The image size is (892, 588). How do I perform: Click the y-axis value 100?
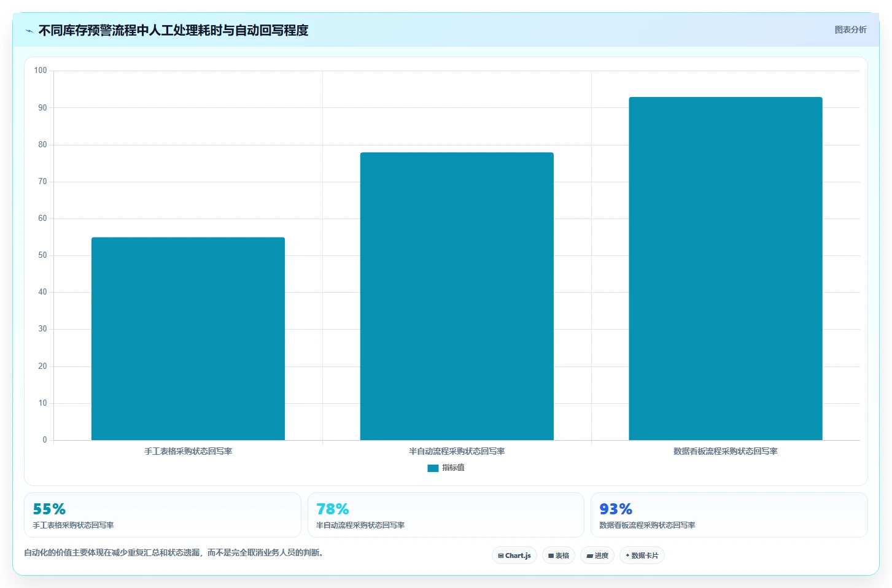(x=41, y=71)
